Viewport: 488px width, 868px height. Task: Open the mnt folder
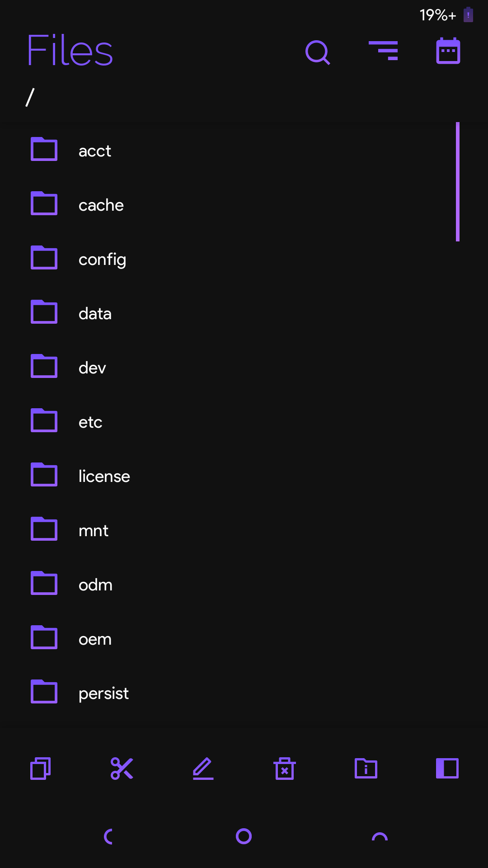(93, 530)
